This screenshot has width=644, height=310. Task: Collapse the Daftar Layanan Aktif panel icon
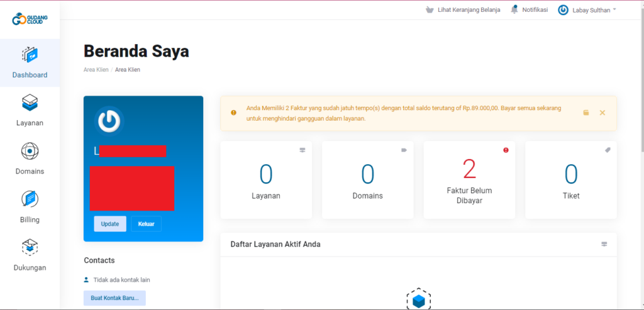click(604, 244)
